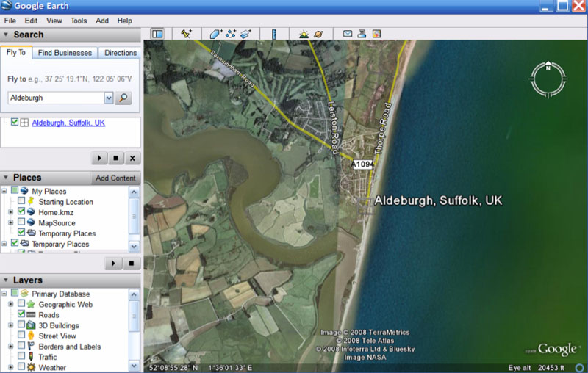
Task: Click the 3D Buildings layer icon
Action: click(31, 325)
